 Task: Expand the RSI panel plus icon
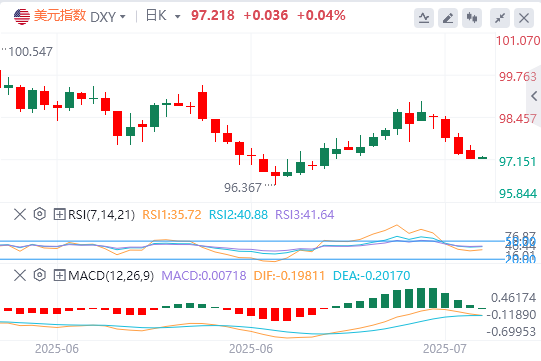(x=59, y=214)
